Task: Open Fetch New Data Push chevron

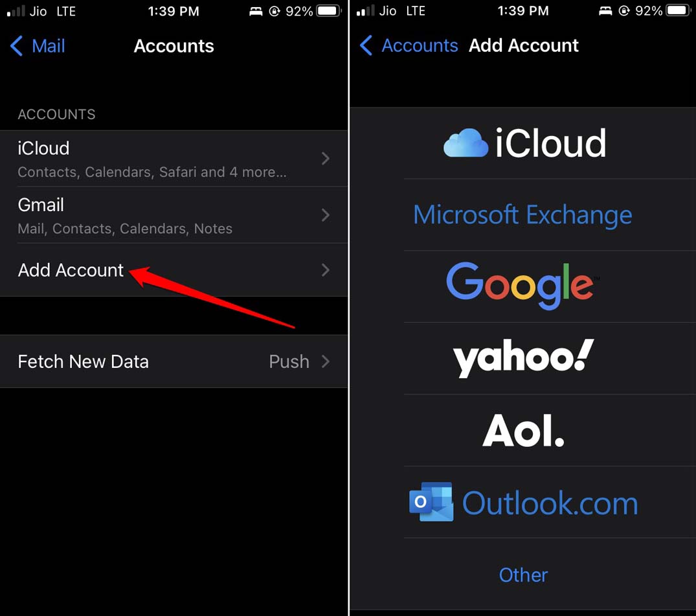Action: pyautogui.click(x=326, y=361)
